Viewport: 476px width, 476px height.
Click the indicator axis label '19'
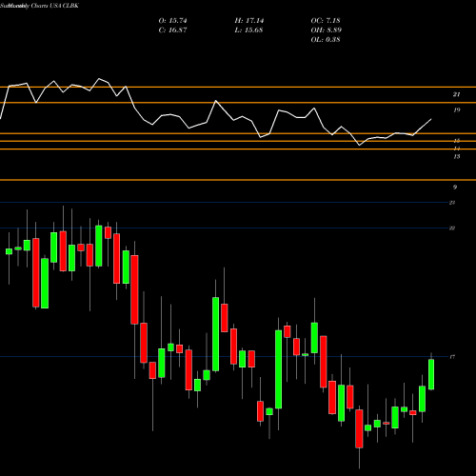456,110
